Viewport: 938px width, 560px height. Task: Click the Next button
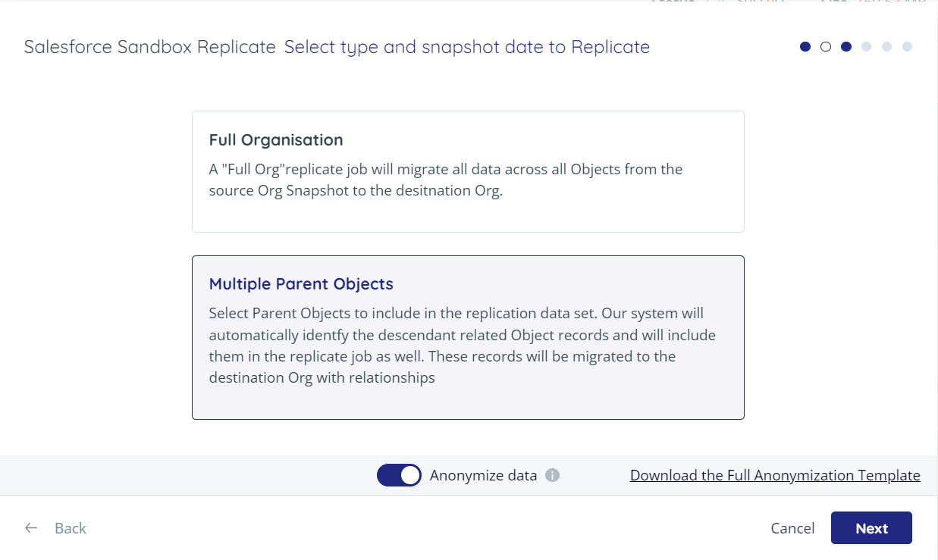[x=871, y=527]
